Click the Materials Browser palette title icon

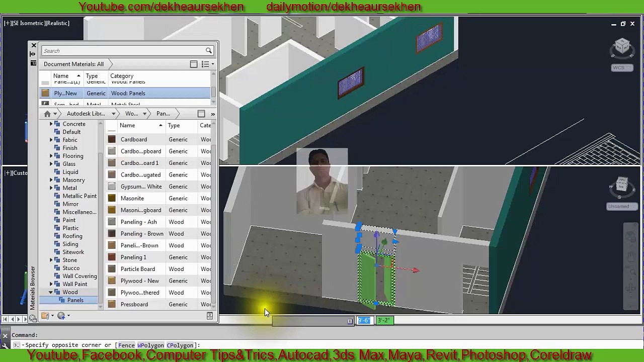coord(33,318)
